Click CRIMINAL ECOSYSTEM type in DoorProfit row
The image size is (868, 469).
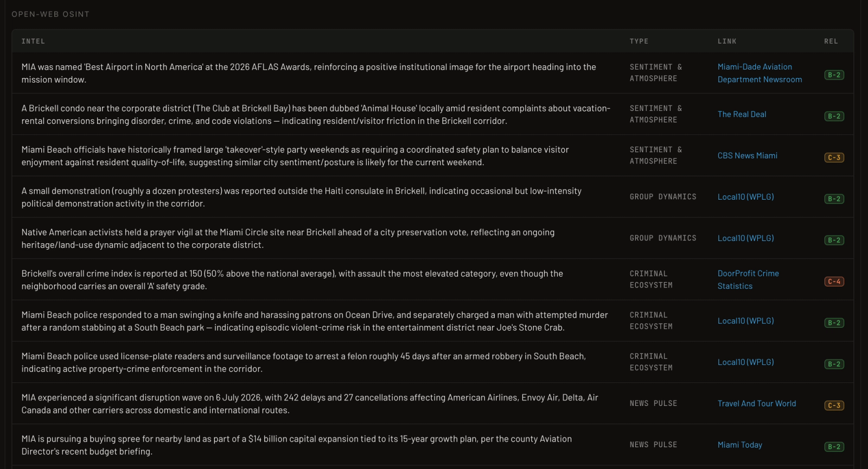click(651, 280)
